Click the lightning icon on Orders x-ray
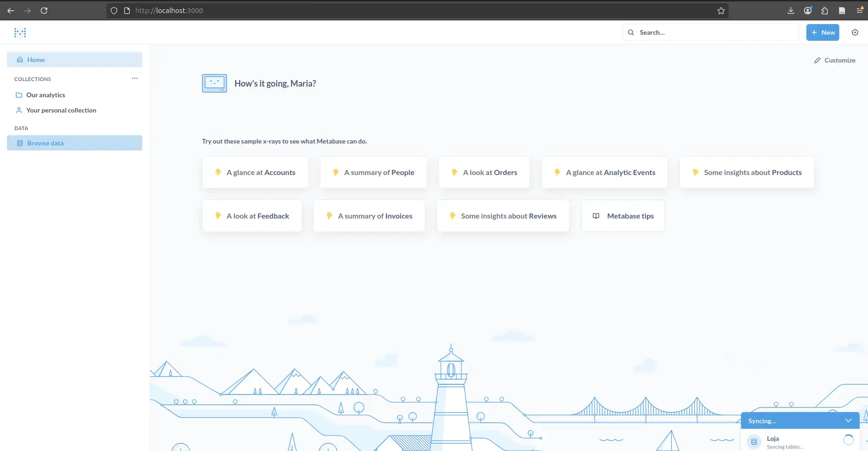The width and height of the screenshot is (868, 451). [x=454, y=172]
